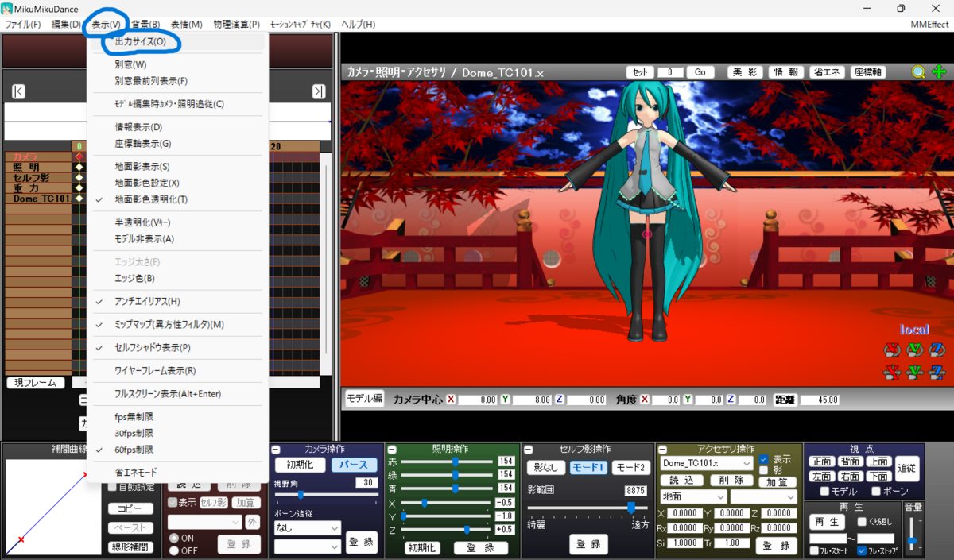Click the 影なし button
The height and width of the screenshot is (560, 954).
coord(545,468)
